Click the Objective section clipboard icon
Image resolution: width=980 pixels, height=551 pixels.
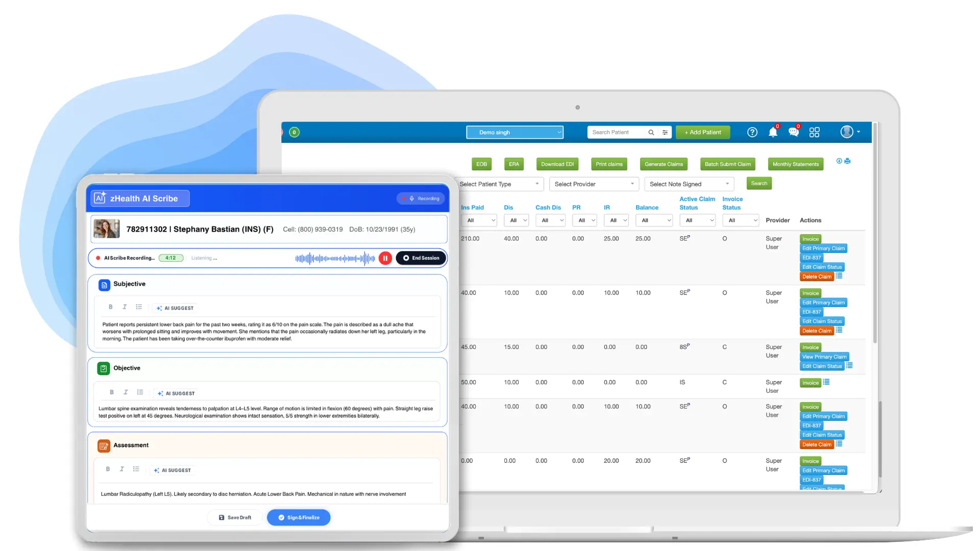(x=104, y=369)
